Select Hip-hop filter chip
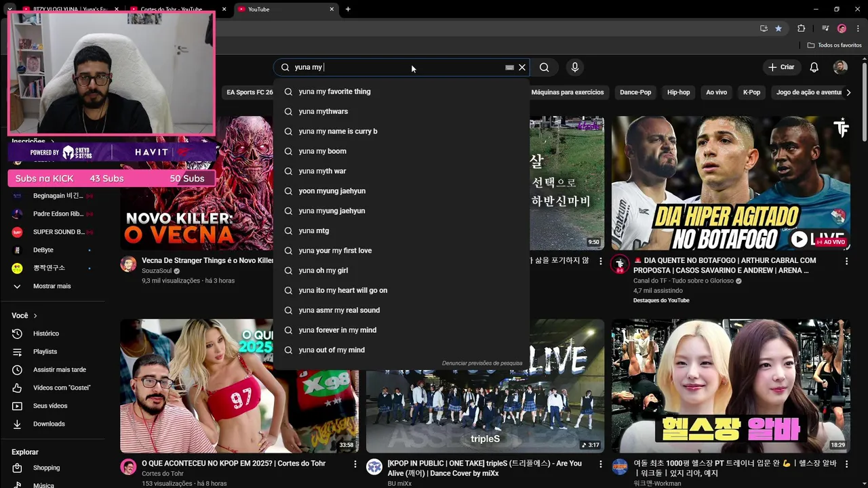The width and height of the screenshot is (868, 488). click(678, 92)
